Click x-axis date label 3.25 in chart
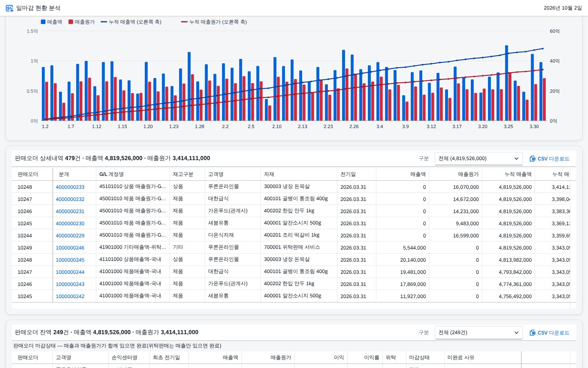588x368 pixels. click(508, 127)
